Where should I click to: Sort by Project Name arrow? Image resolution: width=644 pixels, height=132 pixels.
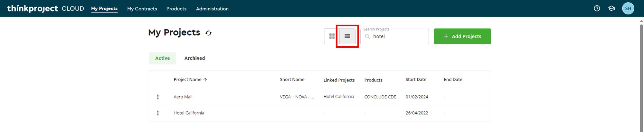point(205,80)
